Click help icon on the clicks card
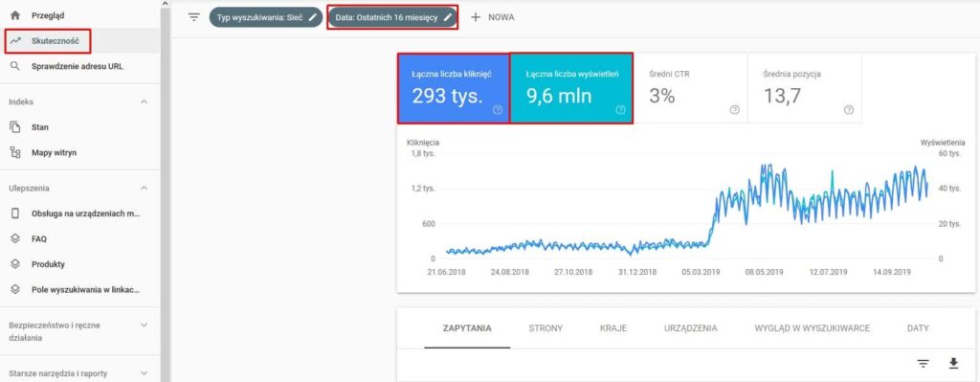This screenshot has width=980, height=382. pos(498,109)
